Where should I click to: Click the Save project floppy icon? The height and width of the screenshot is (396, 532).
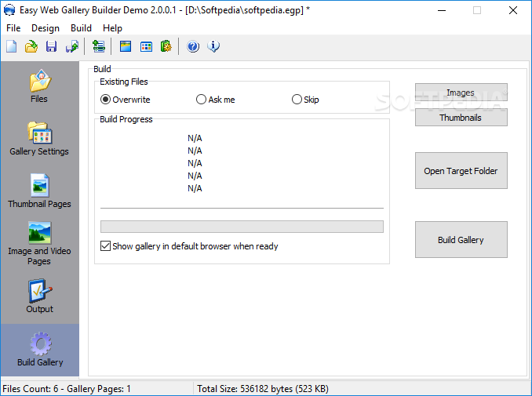tap(51, 46)
